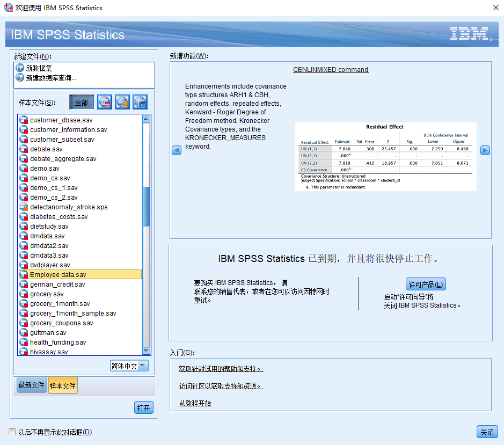Open 从教程开始 link
Viewport: 504px width, 445px height.
pos(195,403)
